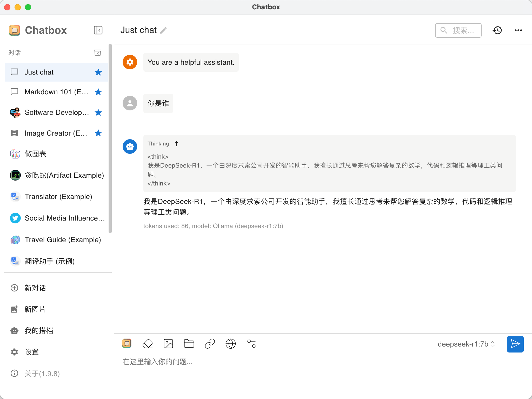
Task: Click the gray user avatar icon
Action: pos(130,103)
